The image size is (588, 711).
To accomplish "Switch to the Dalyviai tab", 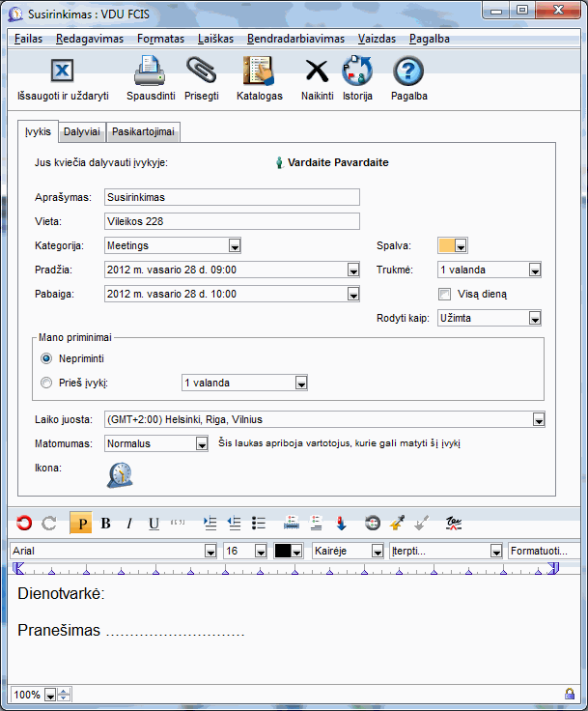I will tap(81, 132).
